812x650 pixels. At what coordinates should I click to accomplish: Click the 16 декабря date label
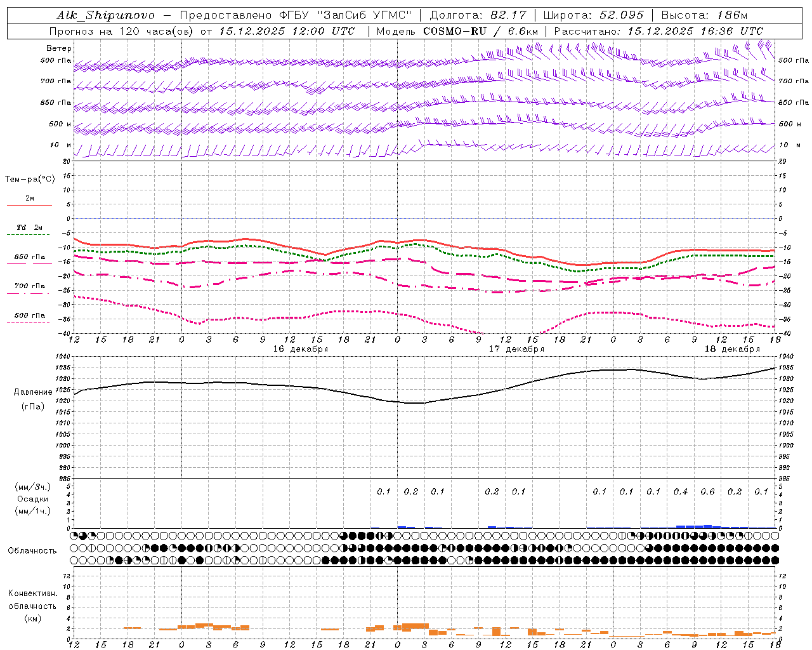click(x=300, y=349)
